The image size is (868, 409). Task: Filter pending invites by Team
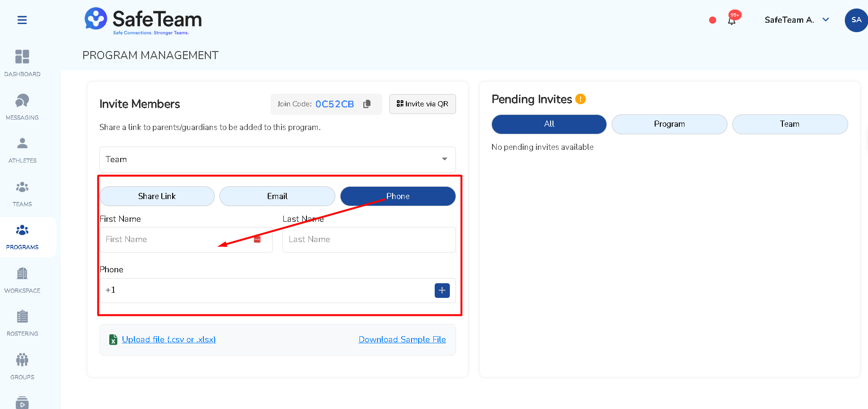coord(790,124)
